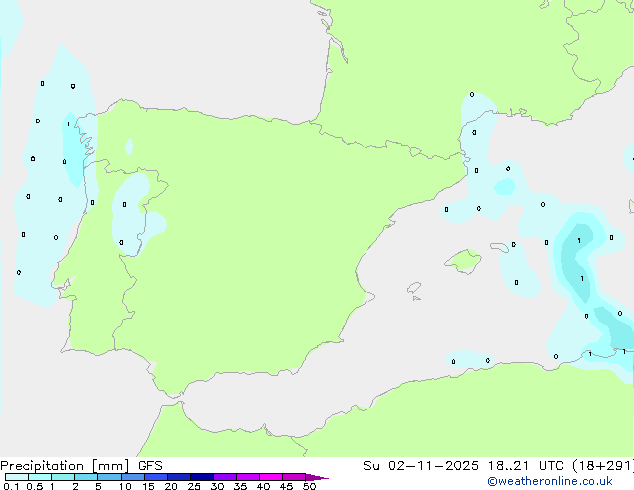
Task: Pick the 5–10 mm legend swatch
Action: (x=109, y=477)
